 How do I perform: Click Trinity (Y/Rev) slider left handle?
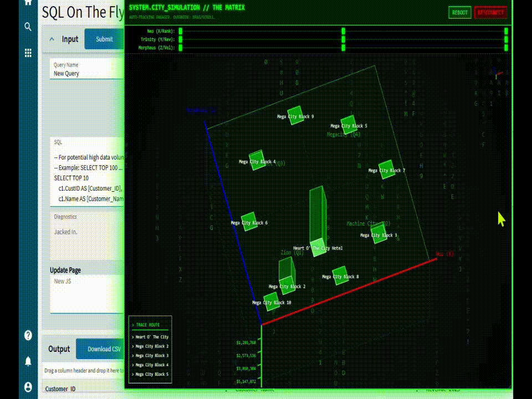pos(181,39)
